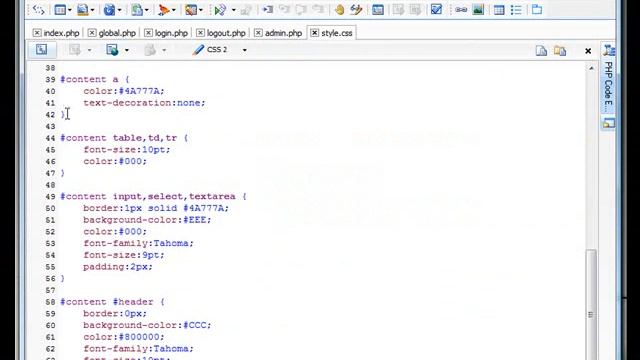This screenshot has height=360, width=640.
Task: Click the save document toolbar icon
Action: click(83, 9)
